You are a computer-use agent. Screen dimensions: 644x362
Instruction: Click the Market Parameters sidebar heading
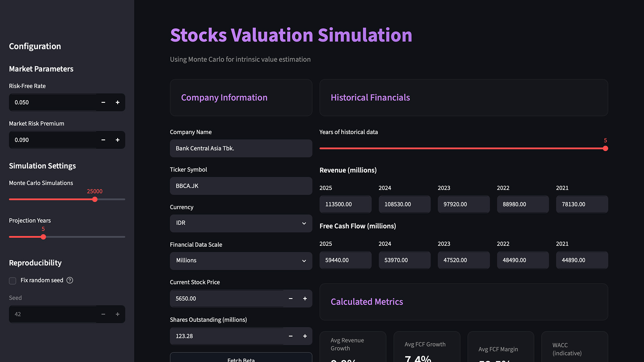point(41,69)
